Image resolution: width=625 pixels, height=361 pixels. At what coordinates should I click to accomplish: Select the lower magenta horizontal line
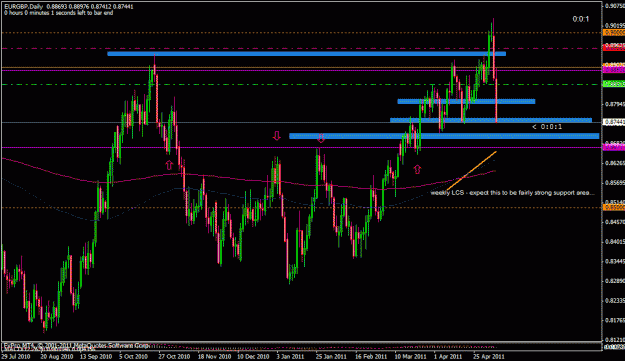(301, 147)
